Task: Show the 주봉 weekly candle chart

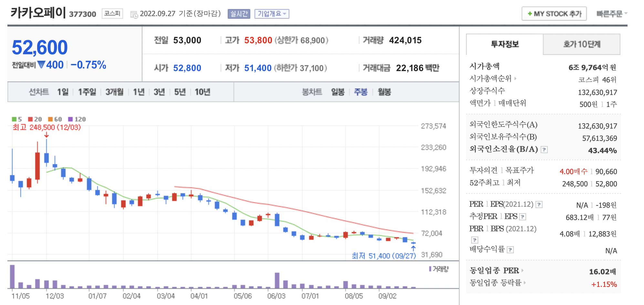Action: coord(361,92)
